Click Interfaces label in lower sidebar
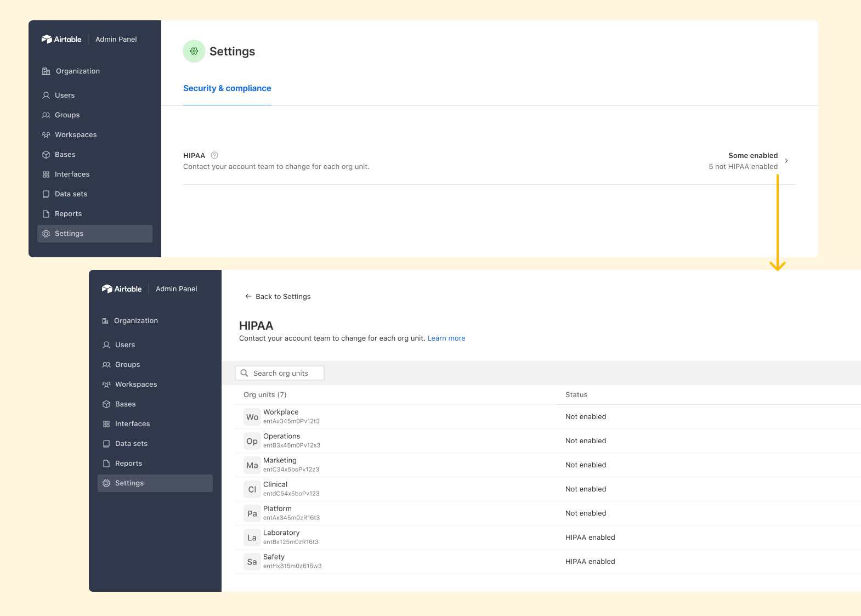Viewport: 861px width, 616px height. pos(133,424)
